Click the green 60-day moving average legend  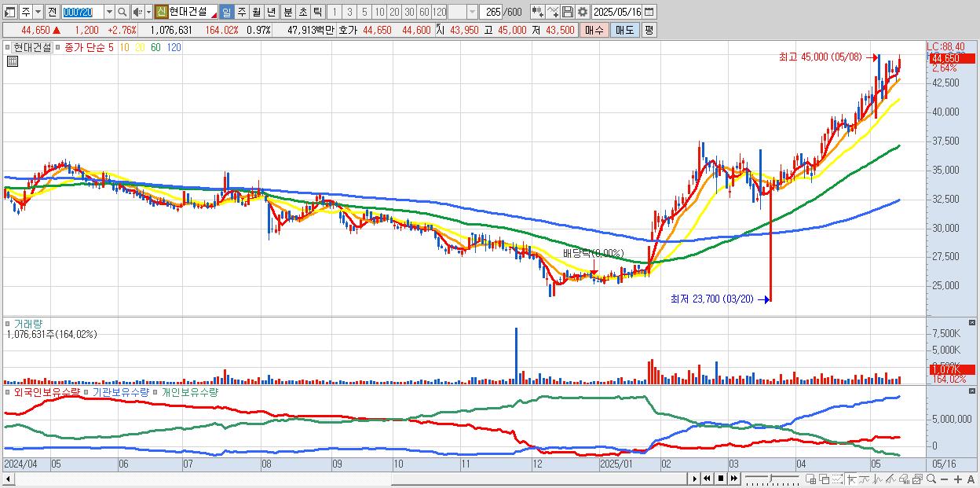(x=155, y=47)
